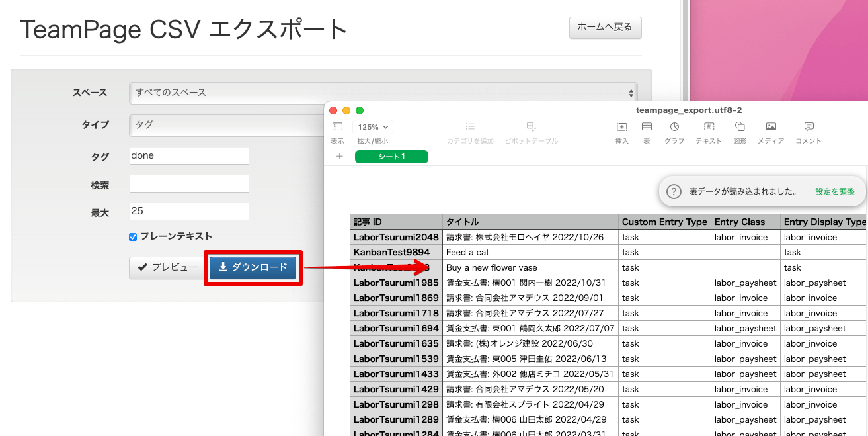The width and height of the screenshot is (868, 436).
Task: Click the Pivot Table (ピボットテーブル) icon
Action: (x=531, y=126)
